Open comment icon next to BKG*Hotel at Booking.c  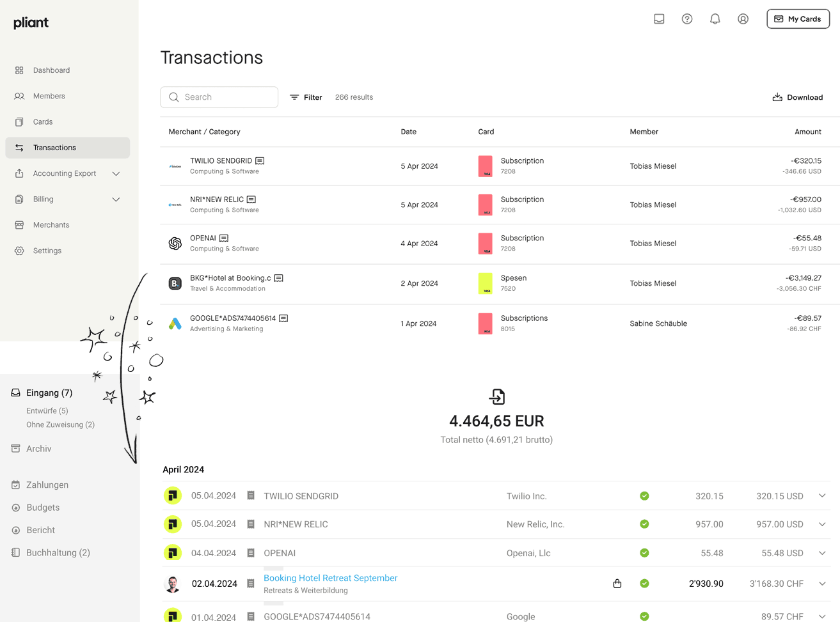pyautogui.click(x=279, y=278)
